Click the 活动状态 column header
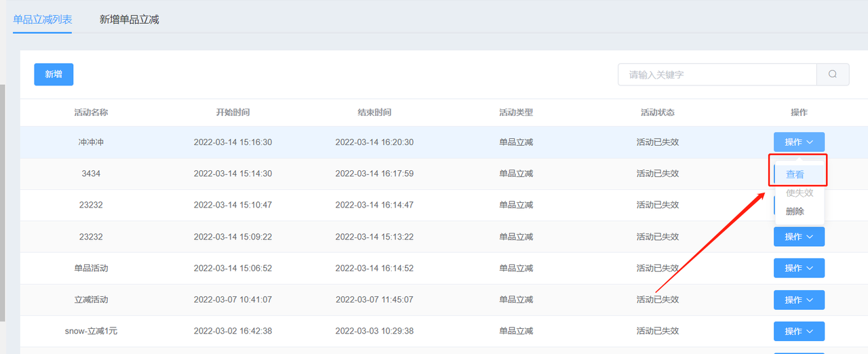Screen dimensions: 868x354 click(657, 113)
